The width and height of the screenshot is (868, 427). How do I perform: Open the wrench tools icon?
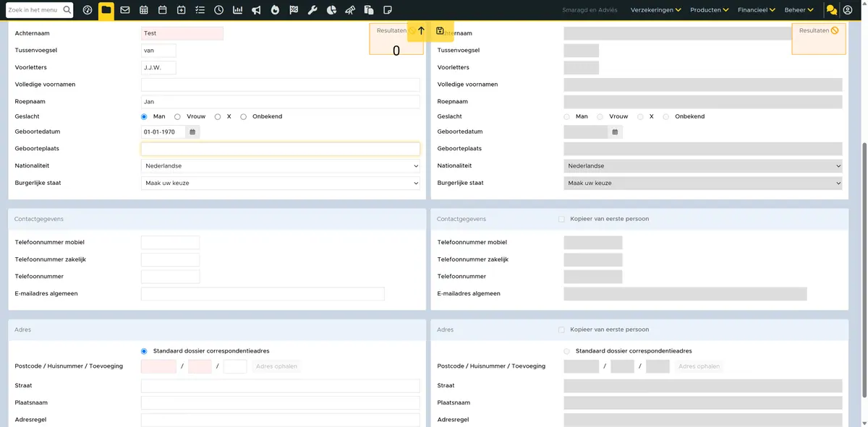[x=312, y=10]
